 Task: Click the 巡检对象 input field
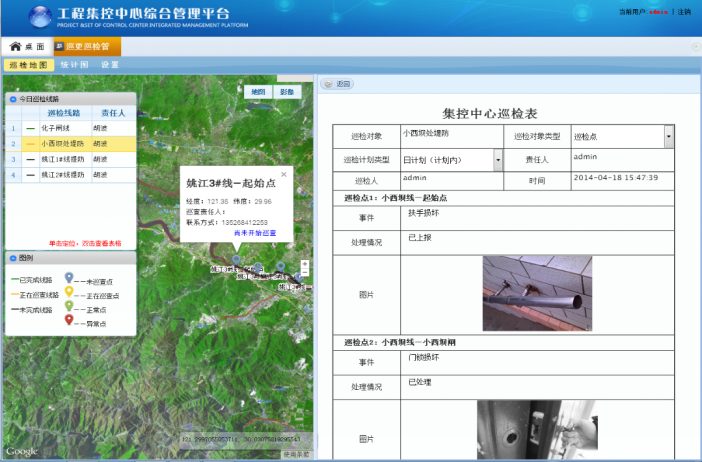pos(449,135)
